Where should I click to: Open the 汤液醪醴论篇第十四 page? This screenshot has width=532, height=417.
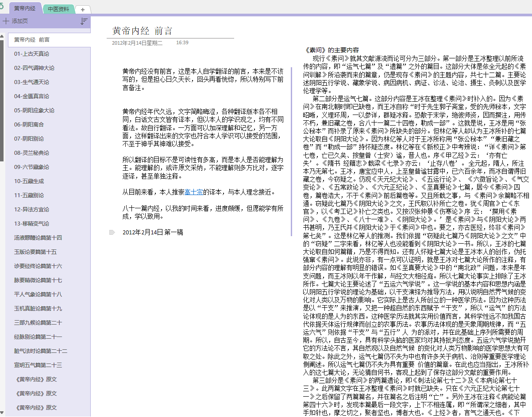(38, 238)
